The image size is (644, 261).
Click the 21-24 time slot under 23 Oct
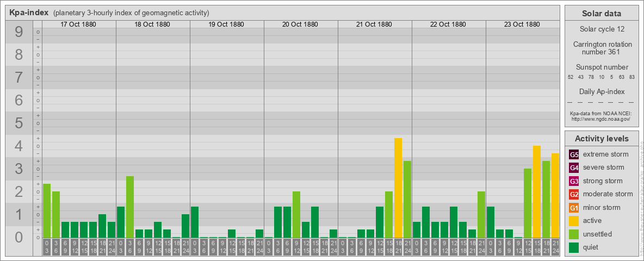pos(555,247)
